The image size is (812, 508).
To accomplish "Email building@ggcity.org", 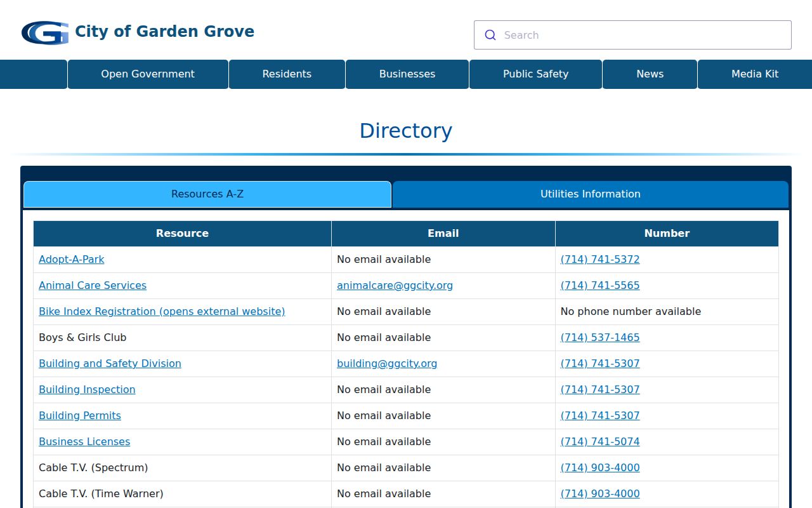I will click(x=387, y=363).
